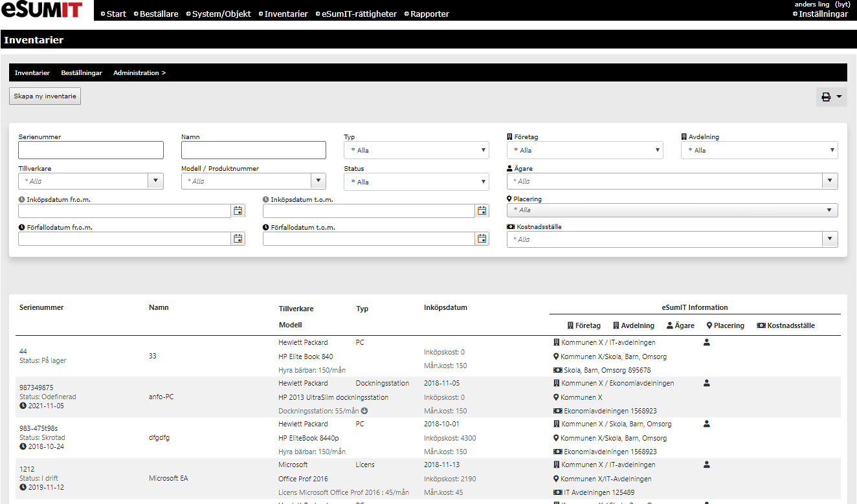This screenshot has height=504, width=857.
Task: Open calendar for Inköpsdatum t.o.m.
Action: point(482,210)
